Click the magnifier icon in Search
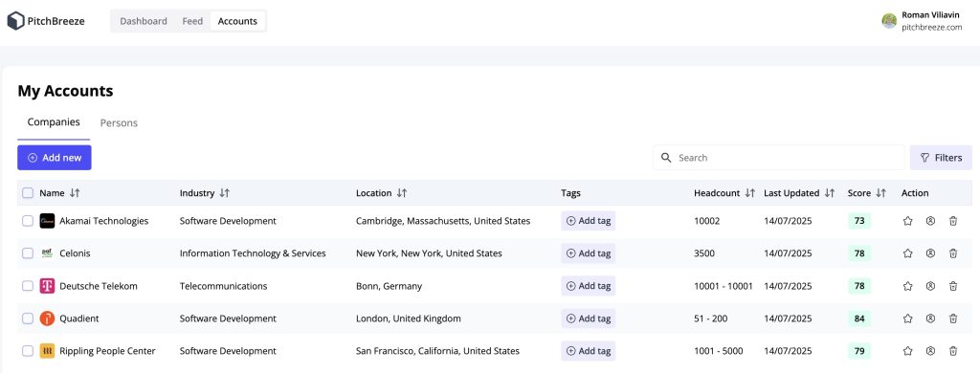 666,158
